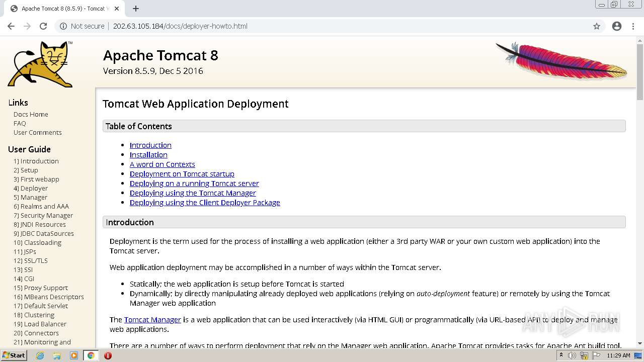Screen dimensions: 644x362
Task: Open 19) Load Balancer guide
Action: (40, 324)
